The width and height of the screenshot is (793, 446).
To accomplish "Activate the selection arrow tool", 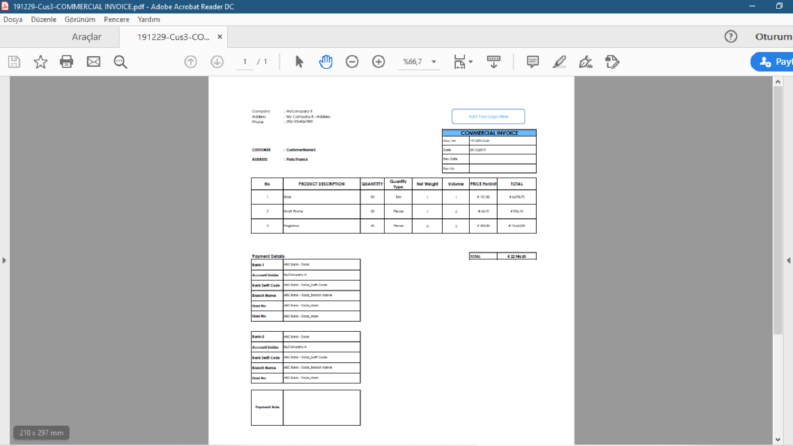I will click(x=299, y=62).
